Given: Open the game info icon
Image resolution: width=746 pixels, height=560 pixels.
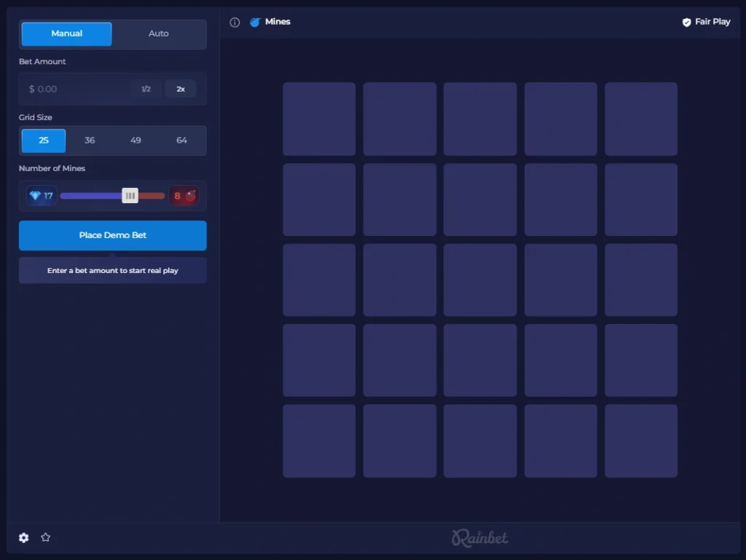Looking at the screenshot, I should tap(235, 23).
